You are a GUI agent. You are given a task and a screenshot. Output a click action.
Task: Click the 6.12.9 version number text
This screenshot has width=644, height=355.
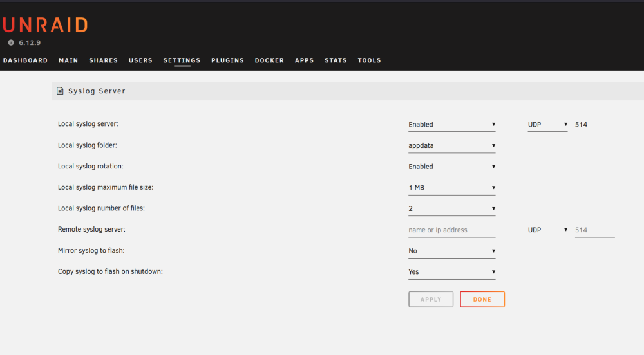coord(30,42)
